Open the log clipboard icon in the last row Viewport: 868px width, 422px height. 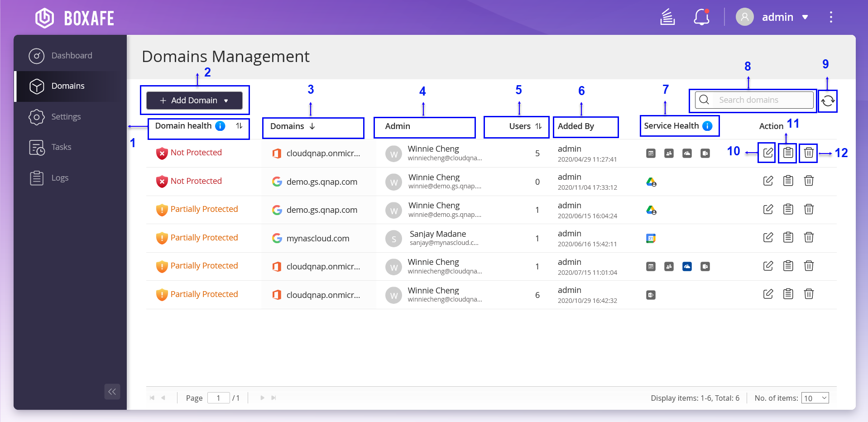(788, 294)
